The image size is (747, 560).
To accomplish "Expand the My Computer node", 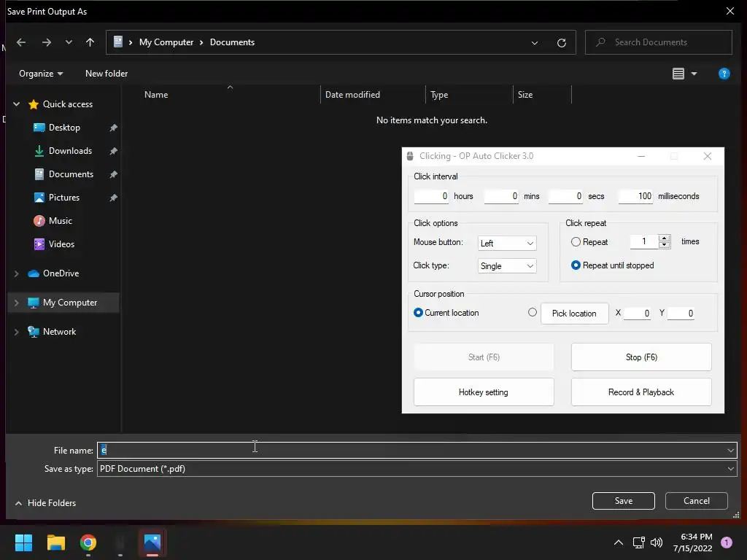I will tap(16, 303).
